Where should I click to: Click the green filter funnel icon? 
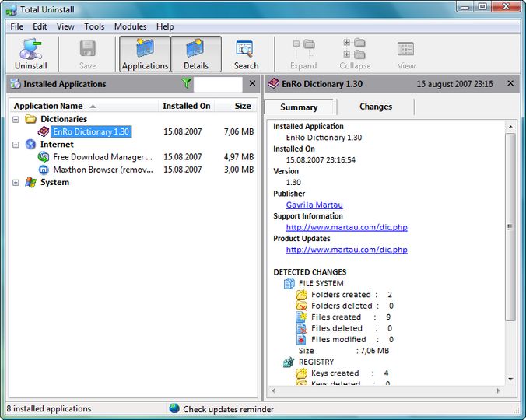point(186,83)
